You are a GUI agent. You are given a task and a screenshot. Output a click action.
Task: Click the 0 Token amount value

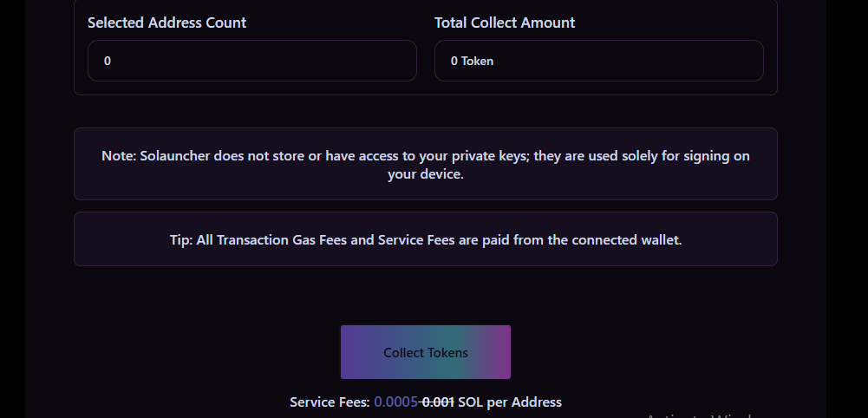(472, 62)
